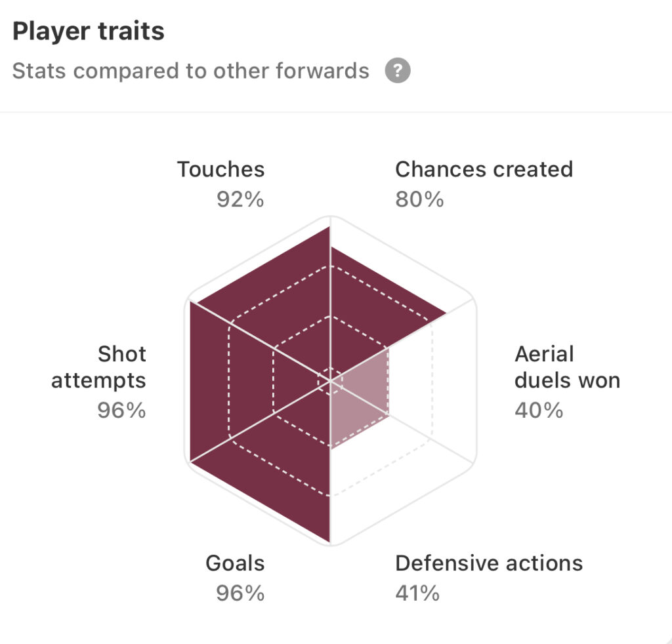Viewport: 672px width, 644px height.
Task: Click the Shot attempts 96% value
Action: pyautogui.click(x=121, y=410)
